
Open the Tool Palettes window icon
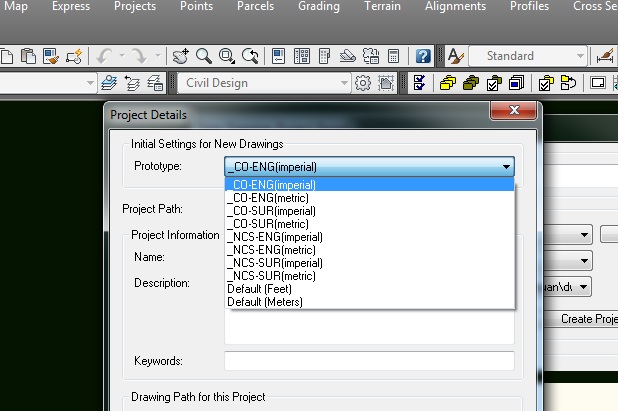click(324, 56)
